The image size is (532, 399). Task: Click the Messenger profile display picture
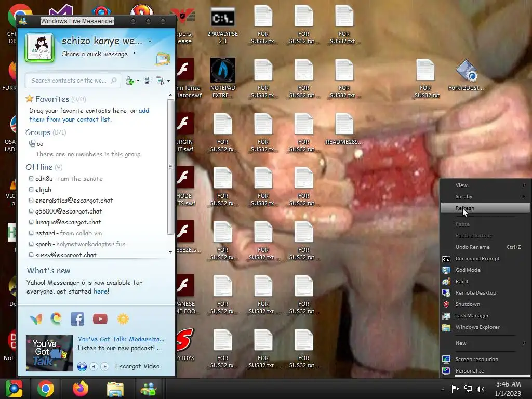pos(39,48)
